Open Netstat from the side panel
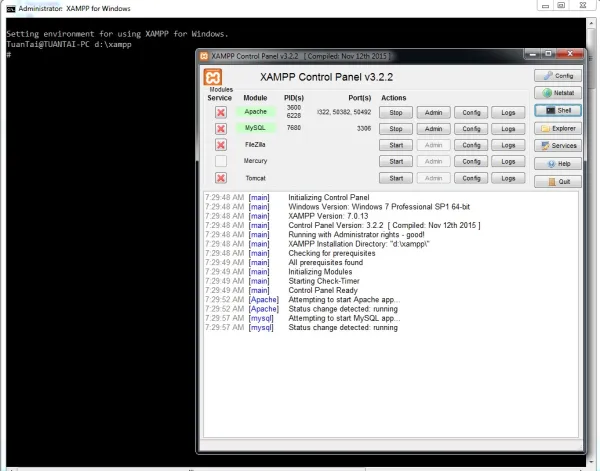 558,93
